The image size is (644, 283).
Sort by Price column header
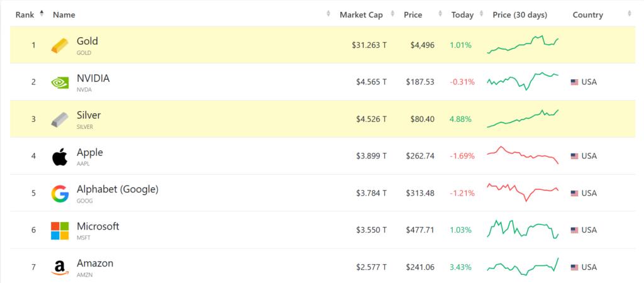pos(413,14)
